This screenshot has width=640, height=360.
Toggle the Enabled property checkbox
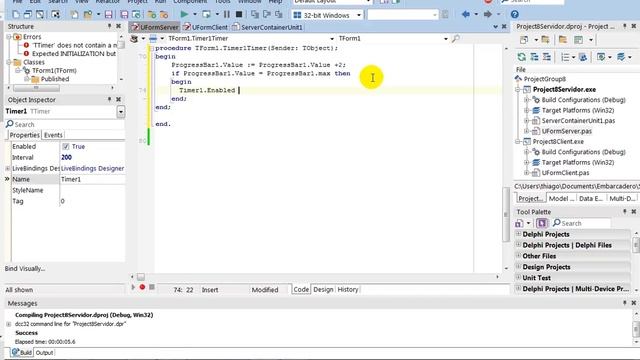click(x=66, y=146)
